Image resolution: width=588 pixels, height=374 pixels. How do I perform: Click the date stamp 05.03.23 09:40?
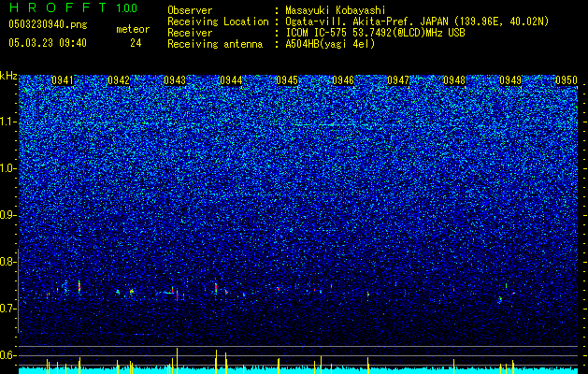pos(48,43)
